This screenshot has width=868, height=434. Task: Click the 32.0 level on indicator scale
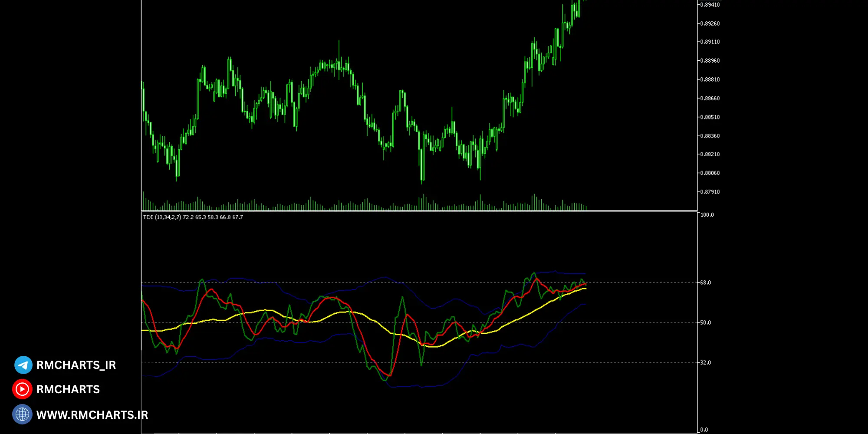tap(706, 362)
